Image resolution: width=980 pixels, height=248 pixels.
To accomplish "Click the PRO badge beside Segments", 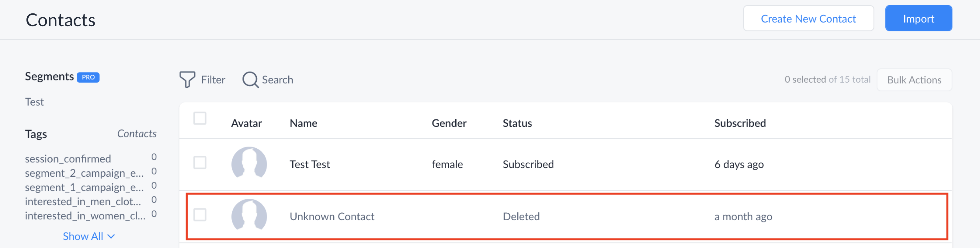I will coord(88,77).
